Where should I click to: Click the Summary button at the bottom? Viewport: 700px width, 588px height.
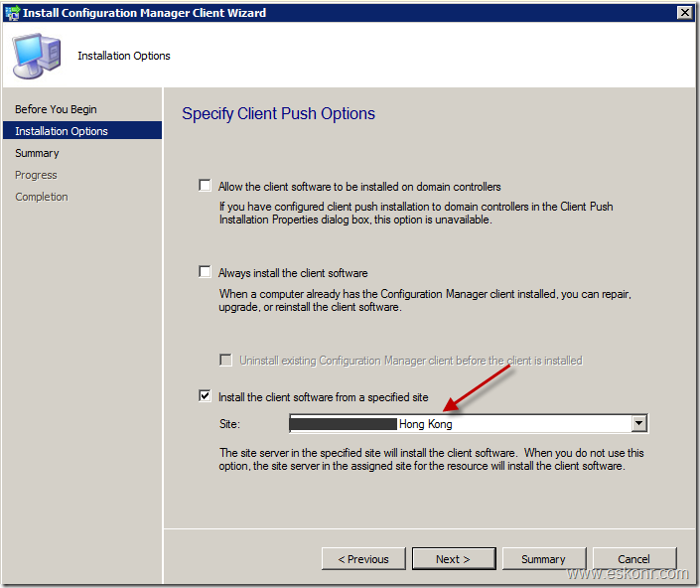click(543, 559)
